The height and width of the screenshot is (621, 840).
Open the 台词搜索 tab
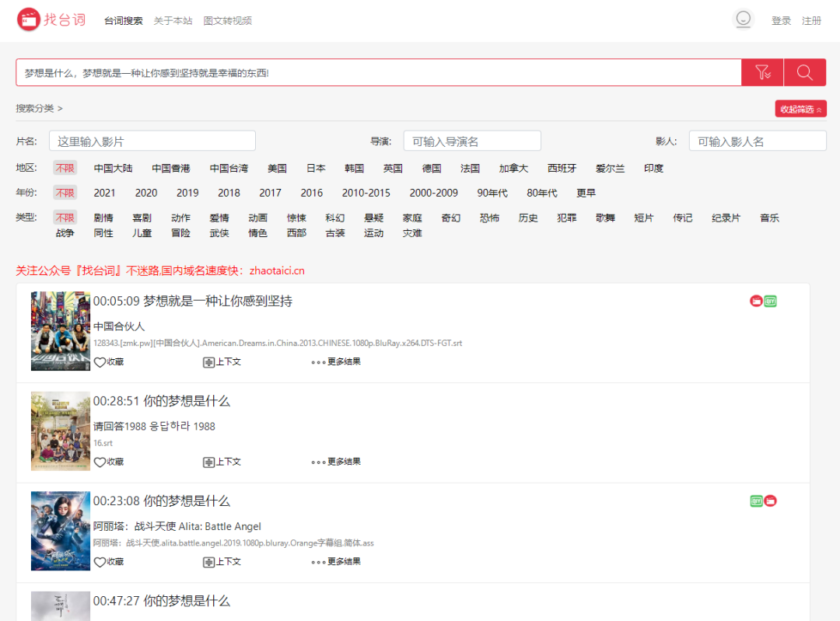(x=123, y=20)
